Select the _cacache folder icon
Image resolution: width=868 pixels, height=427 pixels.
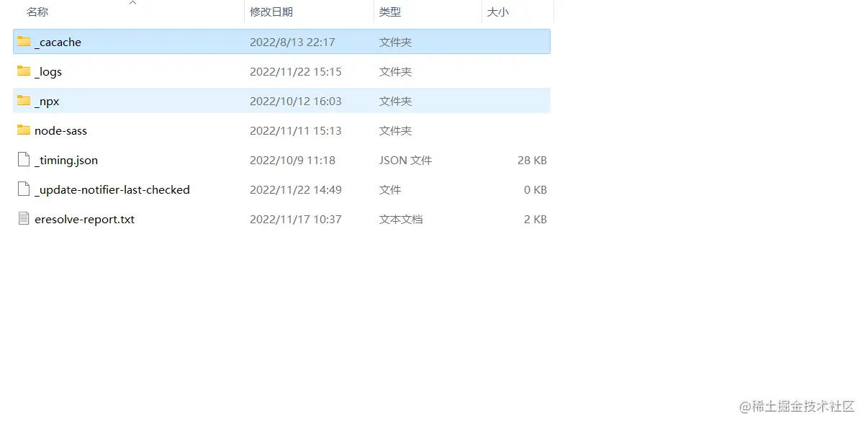pyautogui.click(x=24, y=42)
